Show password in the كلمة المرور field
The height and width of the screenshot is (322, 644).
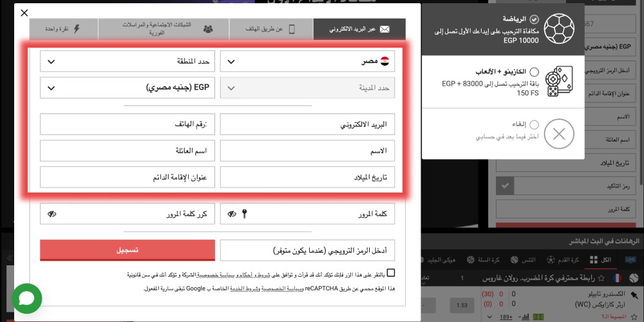[232, 214]
